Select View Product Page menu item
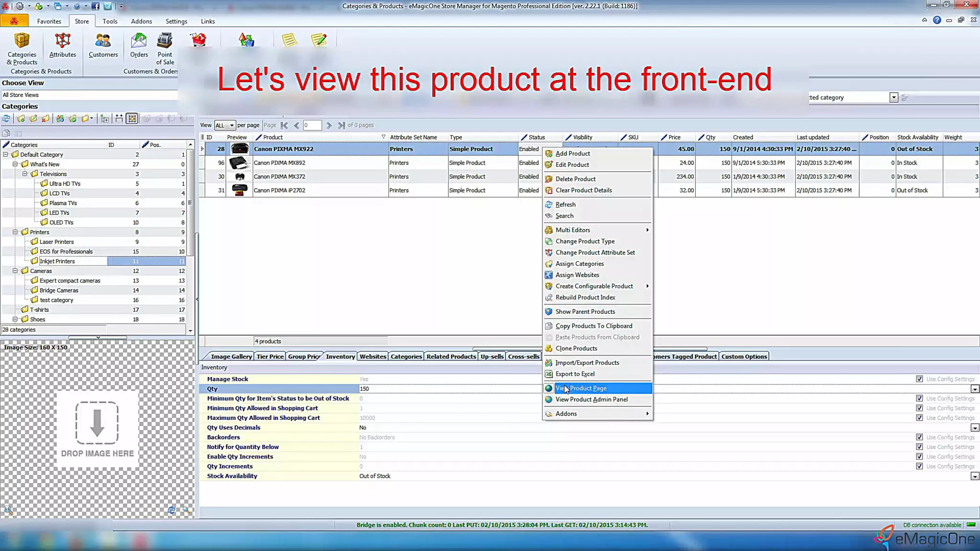980x551 pixels. pos(581,388)
